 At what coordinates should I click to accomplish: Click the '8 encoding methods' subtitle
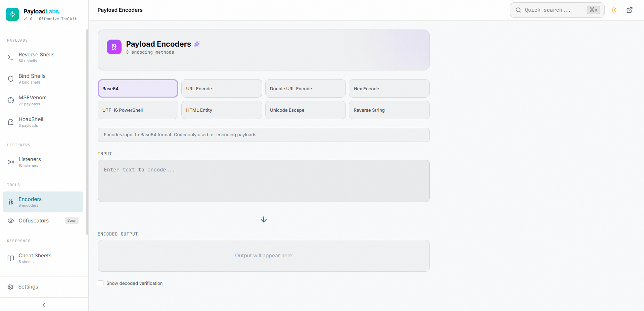tap(150, 52)
